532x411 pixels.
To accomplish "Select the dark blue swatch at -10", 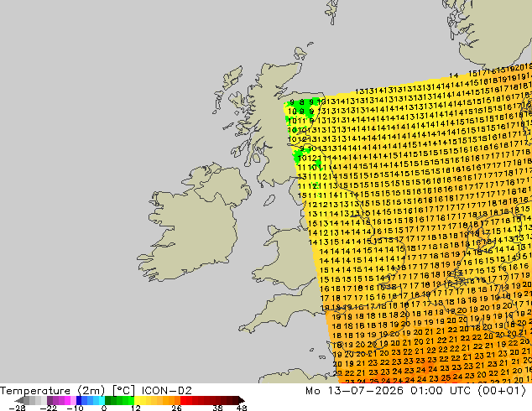I will coord(79,400).
